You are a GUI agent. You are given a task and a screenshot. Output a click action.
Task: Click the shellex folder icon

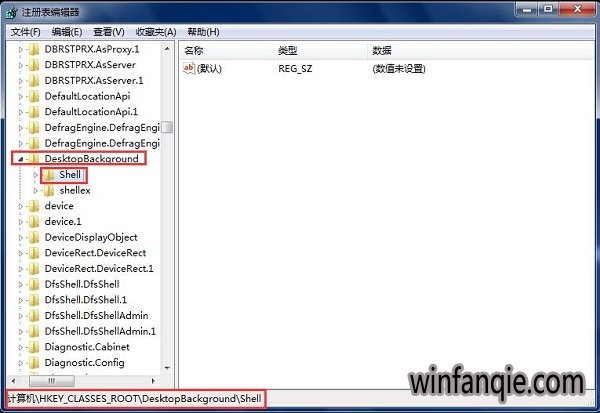pyautogui.click(x=49, y=191)
